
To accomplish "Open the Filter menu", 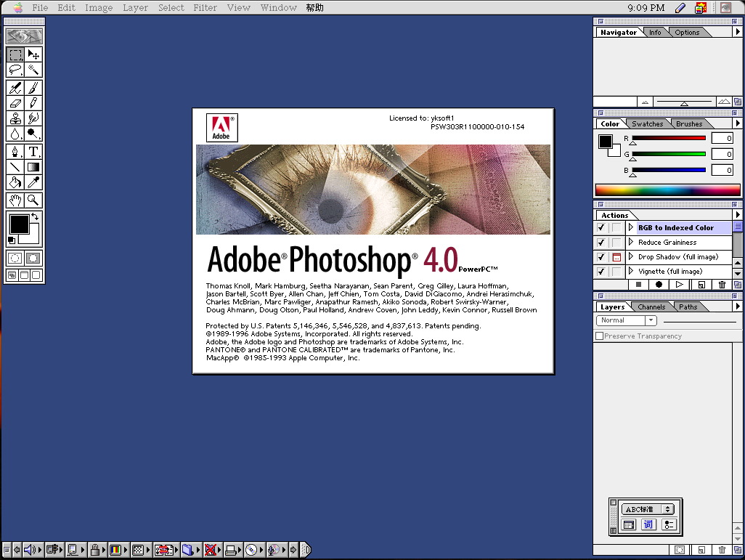I will [x=205, y=7].
